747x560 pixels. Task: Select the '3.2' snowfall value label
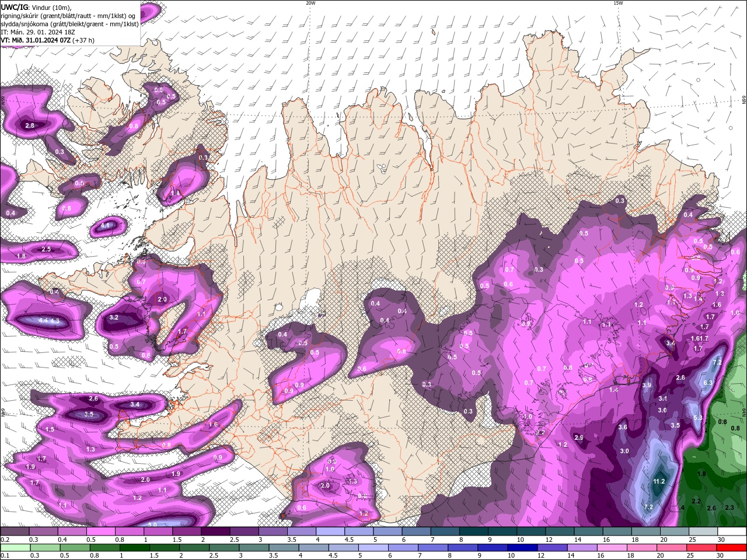114,317
